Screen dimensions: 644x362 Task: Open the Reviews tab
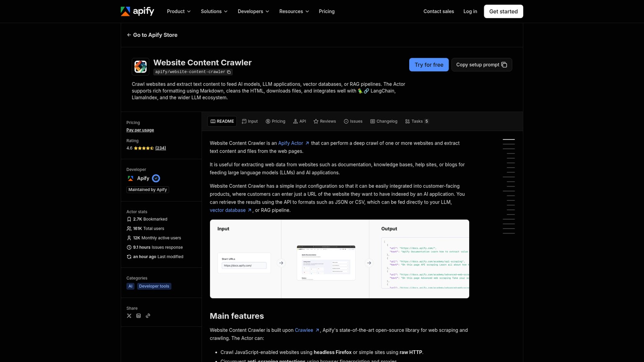tap(325, 122)
